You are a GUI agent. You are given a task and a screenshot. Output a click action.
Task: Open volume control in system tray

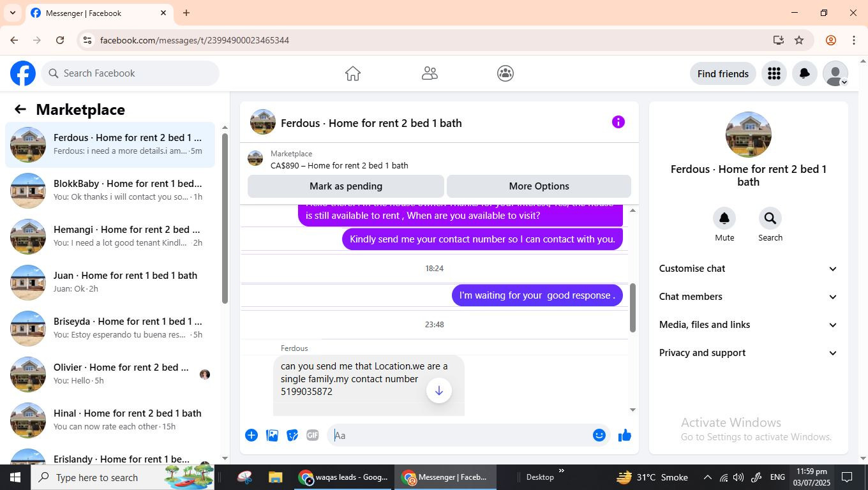738,477
